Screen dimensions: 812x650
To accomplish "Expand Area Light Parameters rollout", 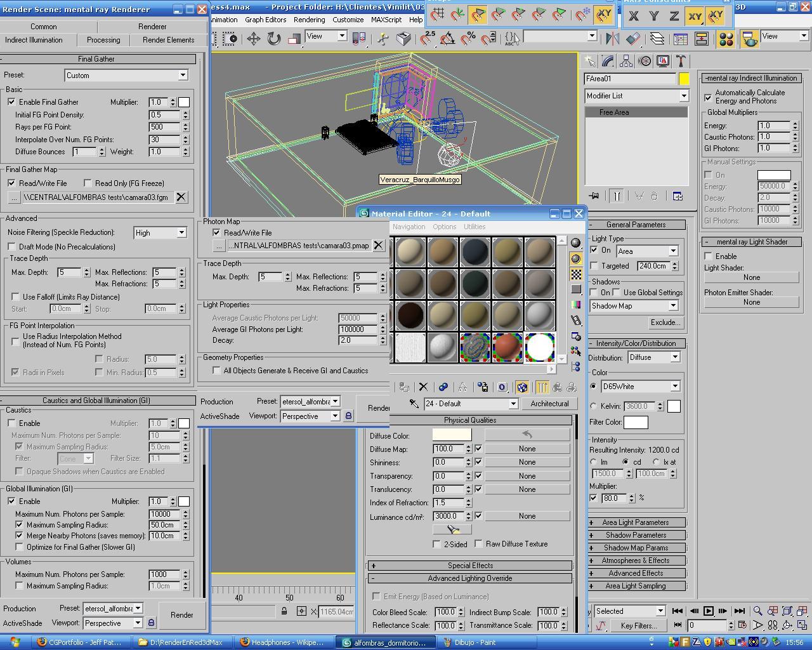I will pos(636,522).
